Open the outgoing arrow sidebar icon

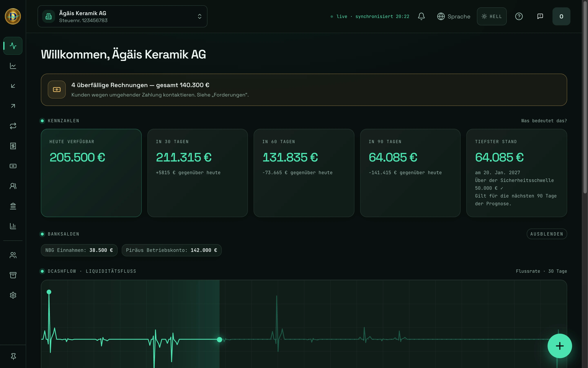pos(13,106)
